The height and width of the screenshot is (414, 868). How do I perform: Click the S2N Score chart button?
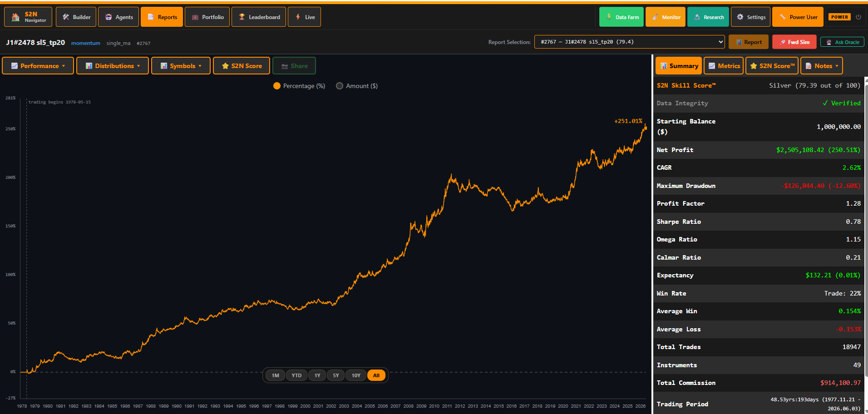(x=242, y=66)
